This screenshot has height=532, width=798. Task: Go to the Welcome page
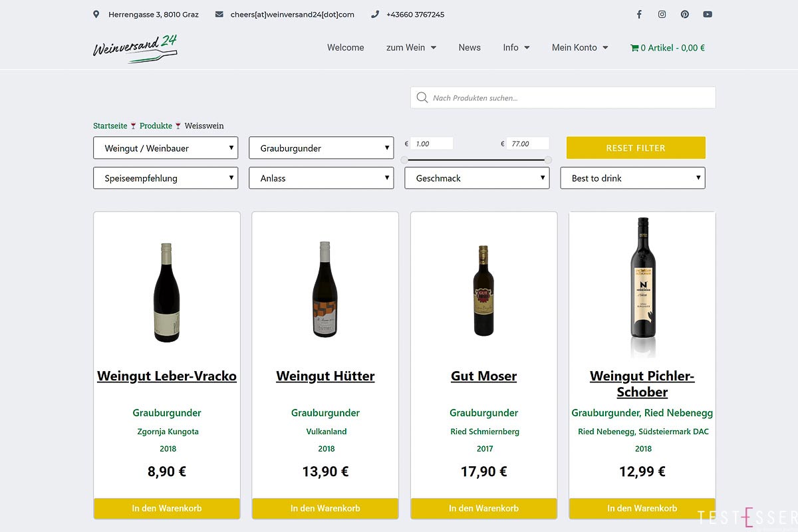346,48
